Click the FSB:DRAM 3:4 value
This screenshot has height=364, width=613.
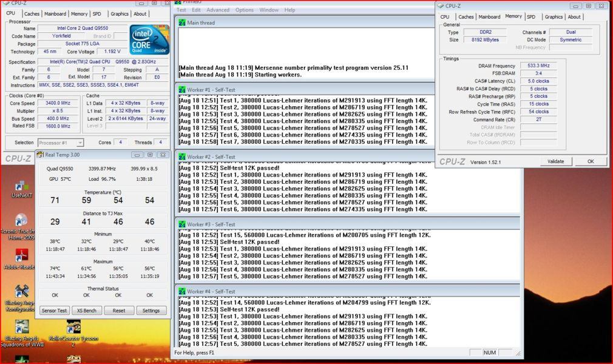pyautogui.click(x=538, y=73)
